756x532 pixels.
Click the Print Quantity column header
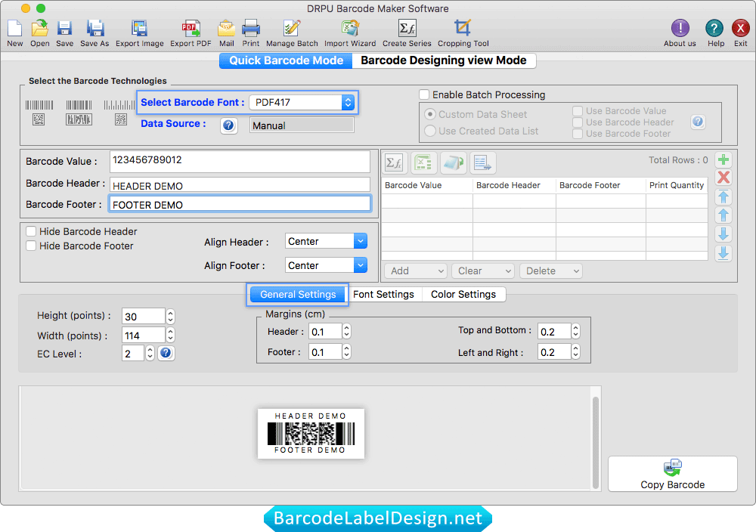(x=677, y=186)
